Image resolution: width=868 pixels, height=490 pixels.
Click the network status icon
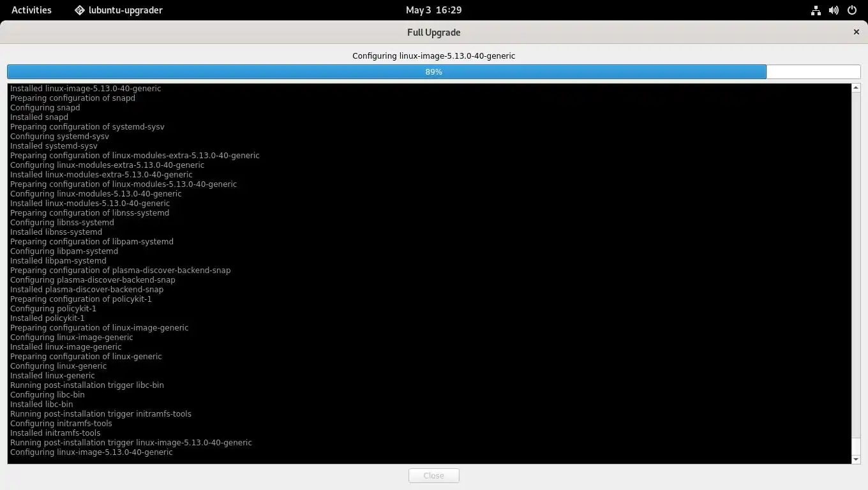click(x=816, y=10)
